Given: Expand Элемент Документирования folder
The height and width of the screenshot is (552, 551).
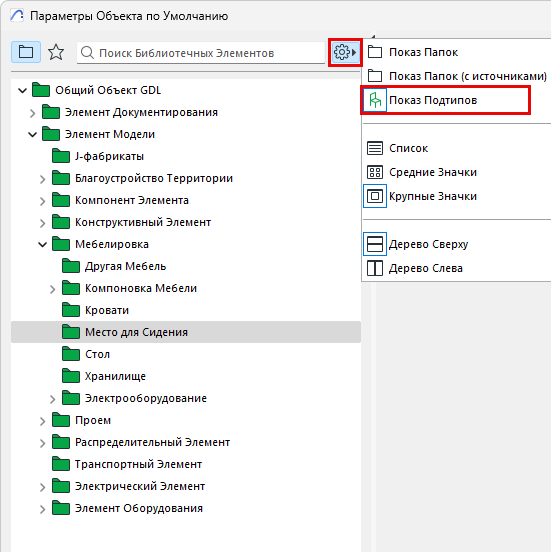Looking at the screenshot, I should pos(32,113).
